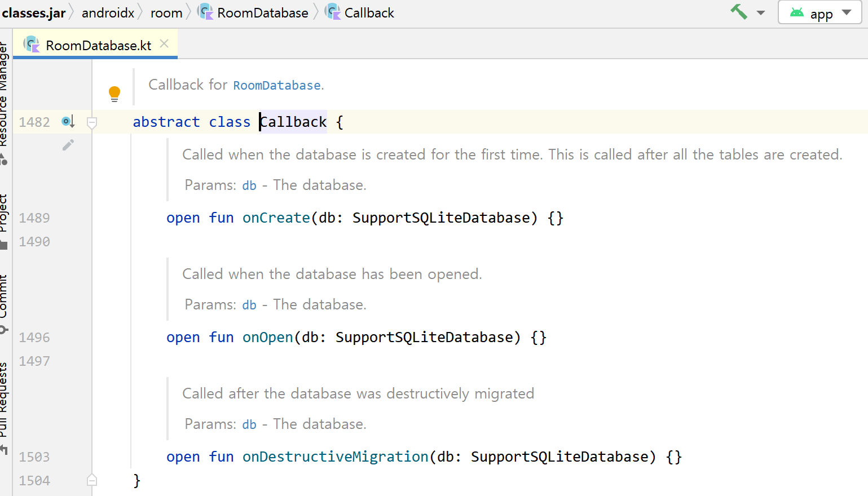868x496 pixels.
Task: Click the onOpen function name
Action: point(268,337)
